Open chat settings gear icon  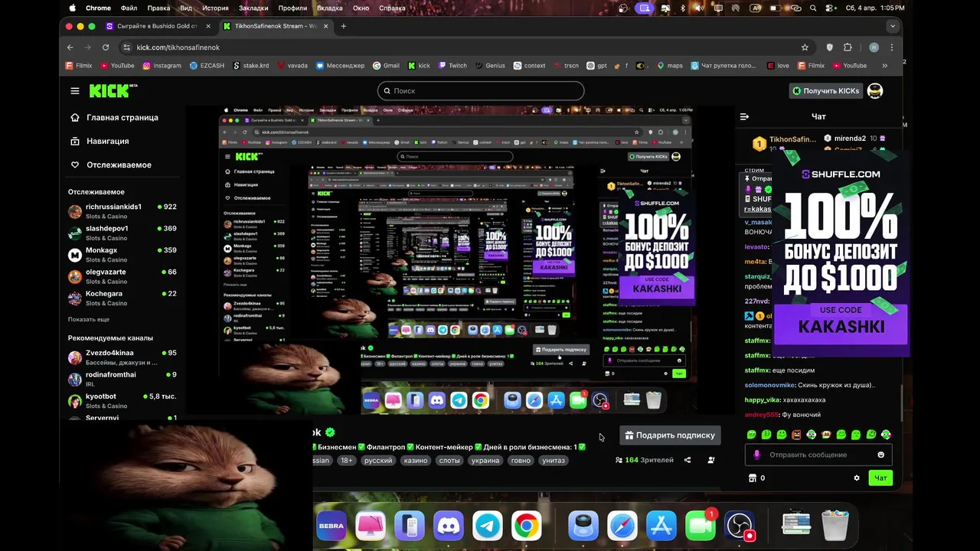pyautogui.click(x=857, y=478)
